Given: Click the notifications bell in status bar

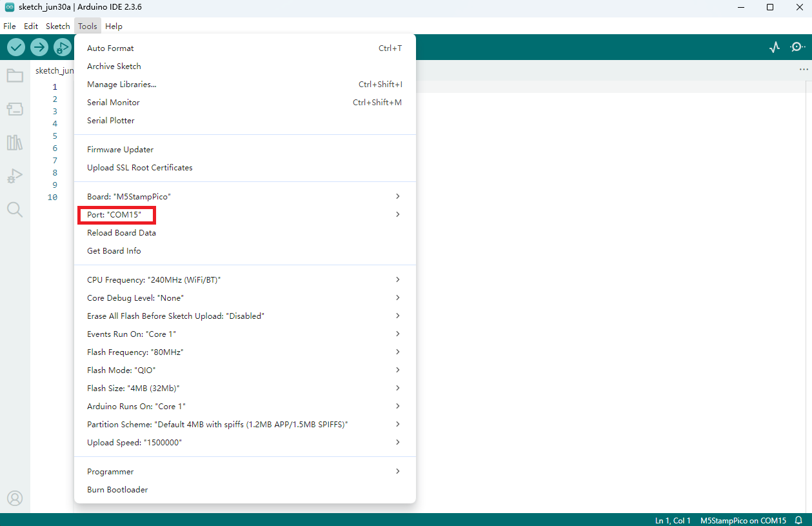Looking at the screenshot, I should coord(798,520).
